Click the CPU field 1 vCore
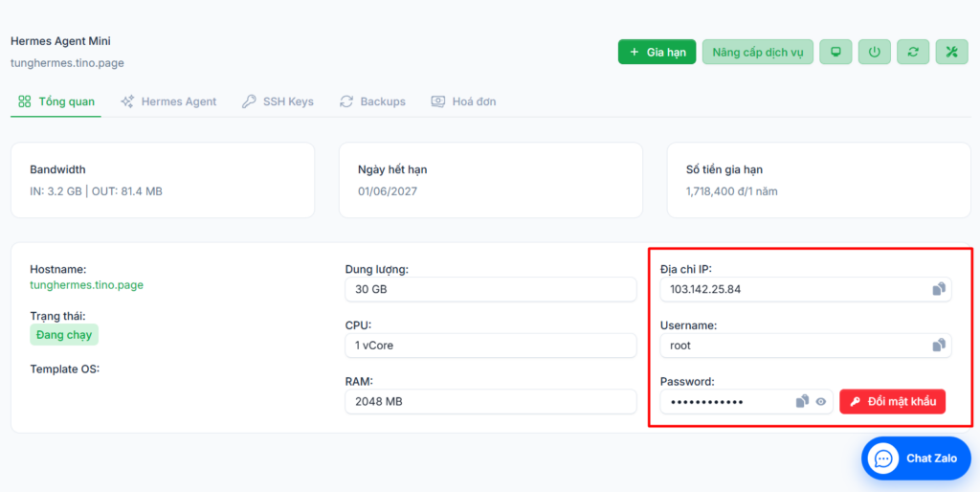Image resolution: width=980 pixels, height=492 pixels. pyautogui.click(x=491, y=346)
